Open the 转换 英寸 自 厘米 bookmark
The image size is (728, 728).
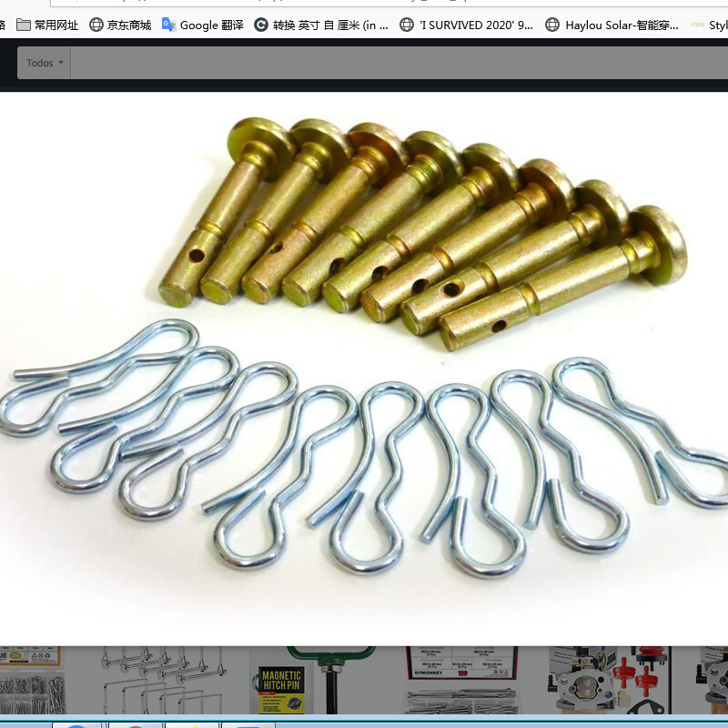(x=321, y=25)
